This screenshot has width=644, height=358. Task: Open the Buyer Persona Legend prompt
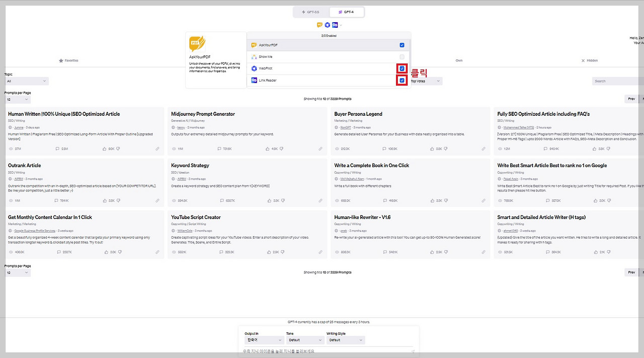point(358,114)
